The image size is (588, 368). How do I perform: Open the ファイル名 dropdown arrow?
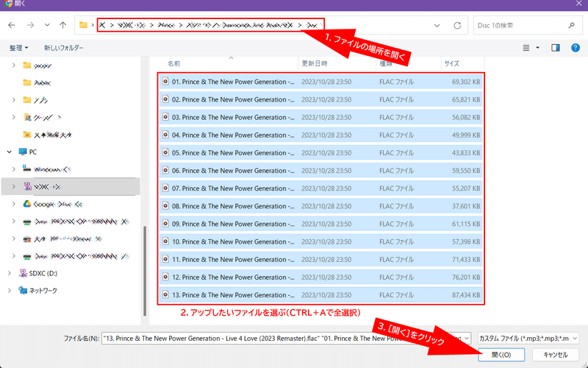(x=467, y=339)
